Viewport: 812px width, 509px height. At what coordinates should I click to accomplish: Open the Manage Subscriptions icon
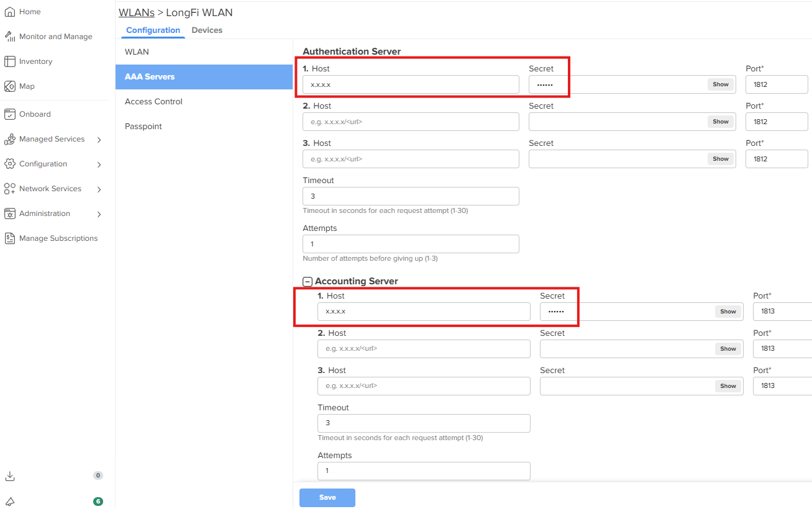[x=9, y=238]
